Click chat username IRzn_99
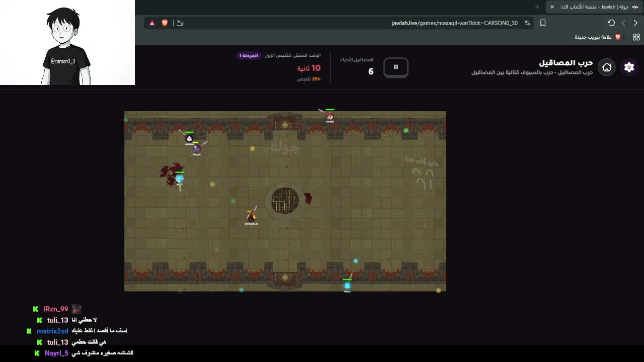 click(55, 309)
